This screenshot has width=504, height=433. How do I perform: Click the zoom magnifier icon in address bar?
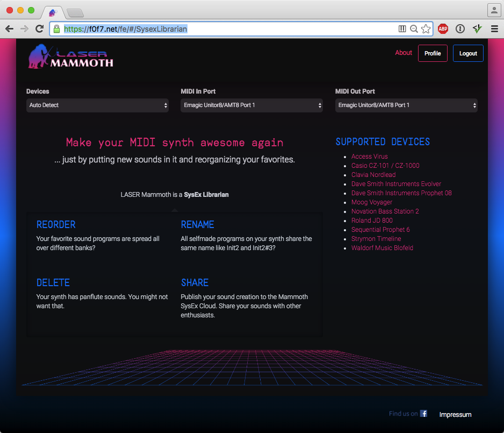[x=414, y=29]
